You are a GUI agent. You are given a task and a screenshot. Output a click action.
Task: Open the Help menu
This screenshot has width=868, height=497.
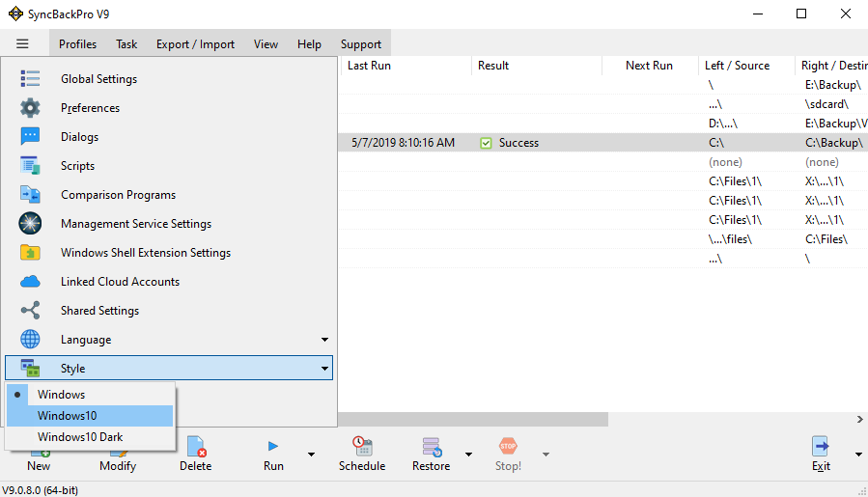click(x=309, y=43)
